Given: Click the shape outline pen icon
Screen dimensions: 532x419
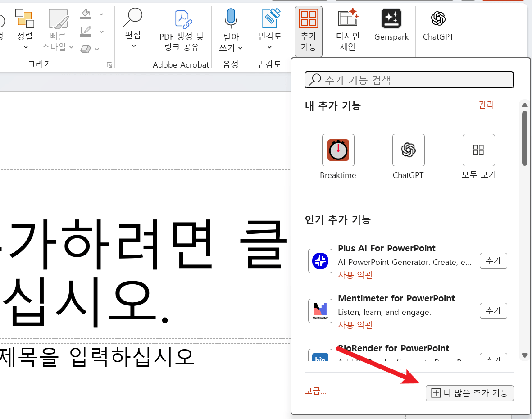Looking at the screenshot, I should point(86,32).
